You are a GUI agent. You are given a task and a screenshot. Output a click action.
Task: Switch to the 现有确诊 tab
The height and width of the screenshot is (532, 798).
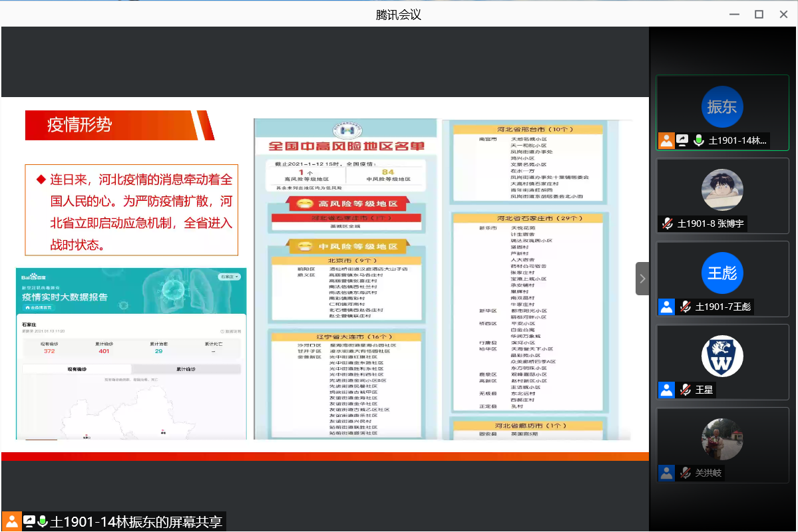77,369
